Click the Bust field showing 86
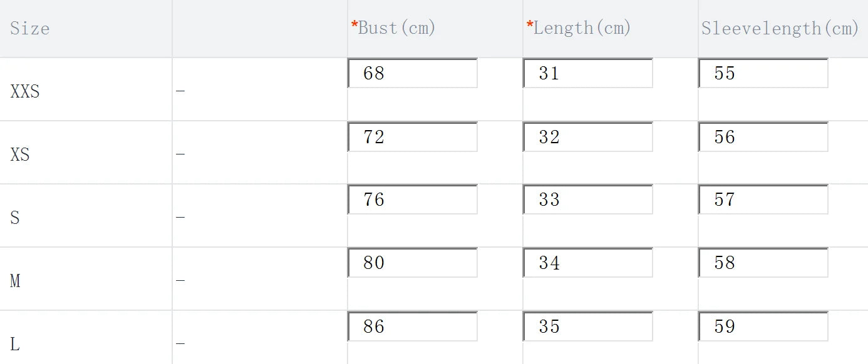Screen dimensions: 868x364 pos(412,326)
